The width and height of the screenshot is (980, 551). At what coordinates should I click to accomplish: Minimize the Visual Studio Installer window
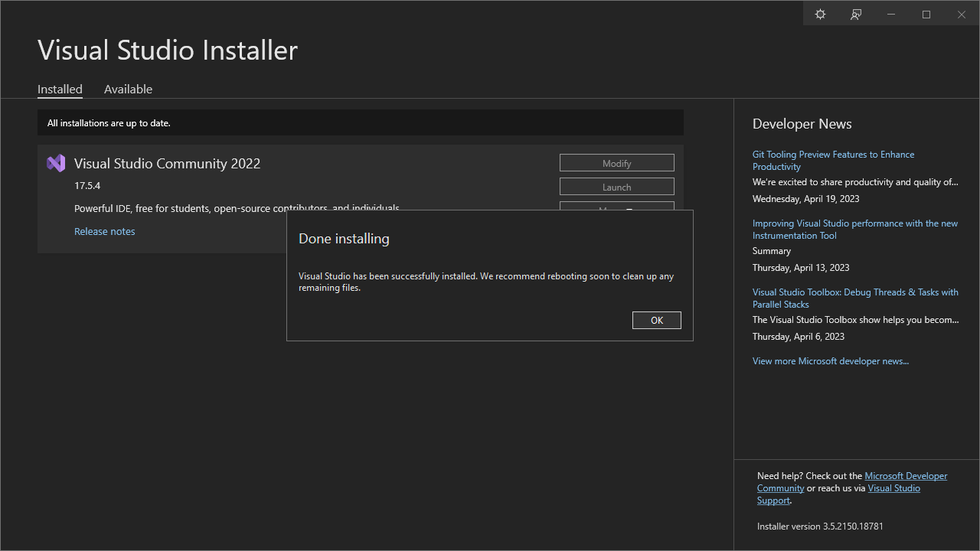[891, 15]
